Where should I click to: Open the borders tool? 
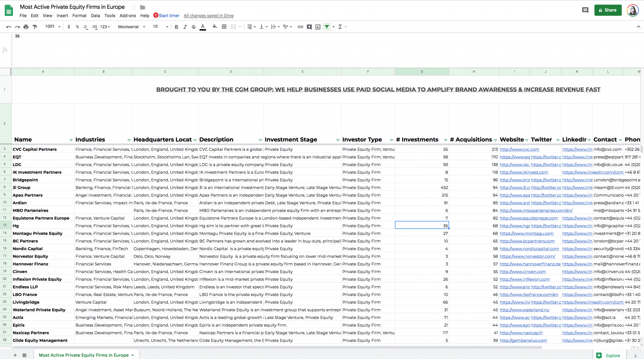coord(224,27)
